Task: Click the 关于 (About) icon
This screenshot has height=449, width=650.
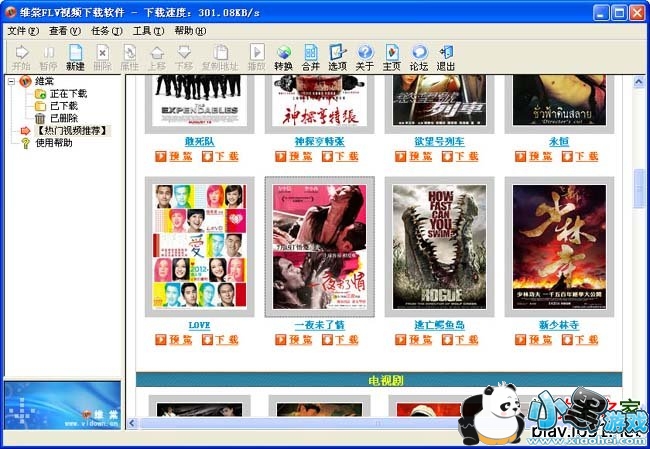Action: [x=365, y=57]
